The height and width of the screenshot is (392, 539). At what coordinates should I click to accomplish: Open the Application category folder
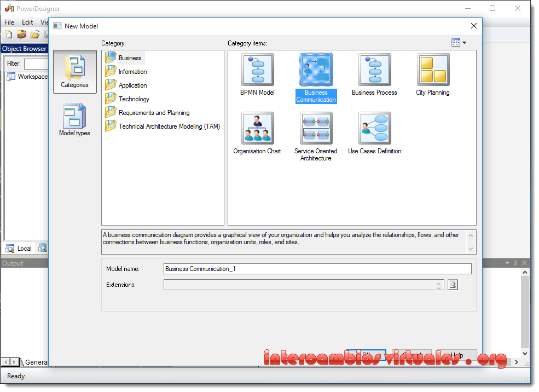pyautogui.click(x=126, y=85)
